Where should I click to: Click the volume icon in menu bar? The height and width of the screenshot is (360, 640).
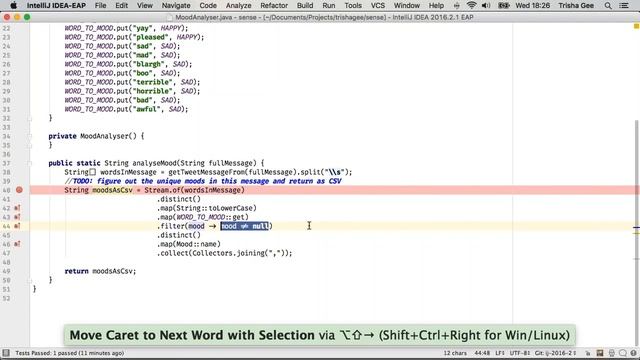pyautogui.click(x=486, y=5)
